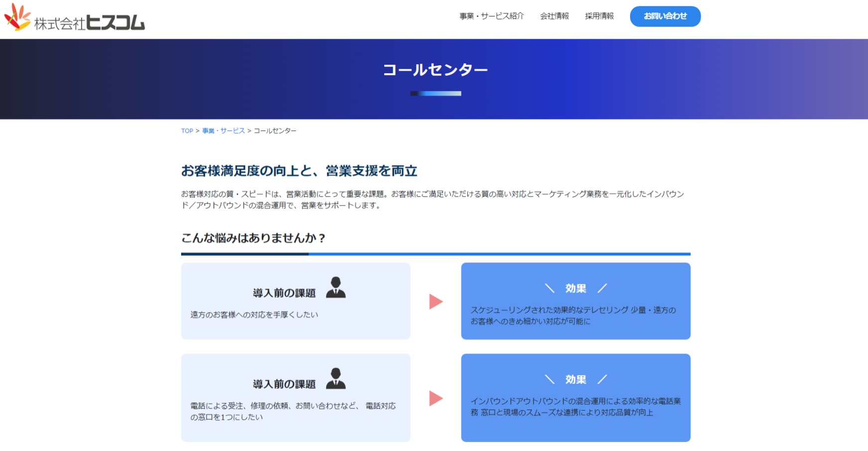This screenshot has width=868, height=451.
Task: Open the 会社情報 menu item
Action: [554, 16]
